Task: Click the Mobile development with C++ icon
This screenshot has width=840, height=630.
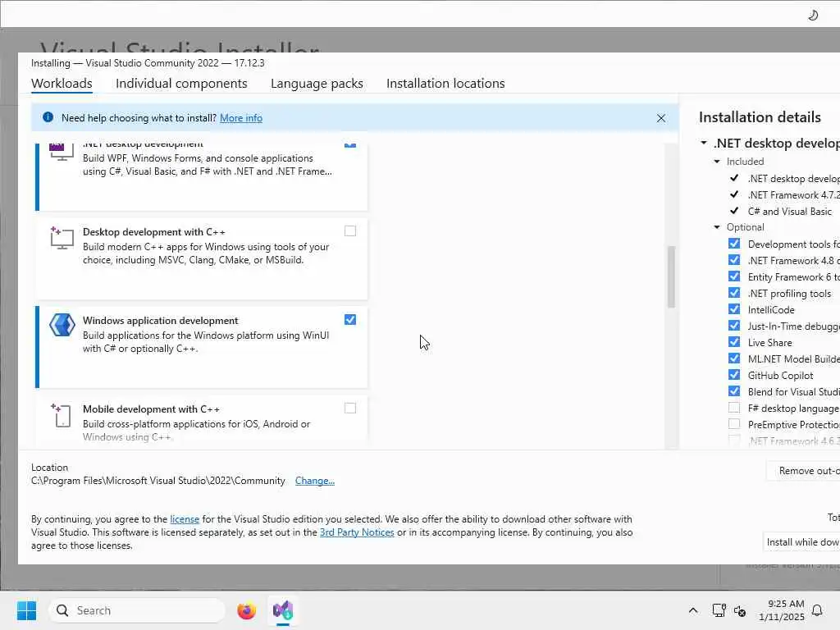Action: pos(62,415)
